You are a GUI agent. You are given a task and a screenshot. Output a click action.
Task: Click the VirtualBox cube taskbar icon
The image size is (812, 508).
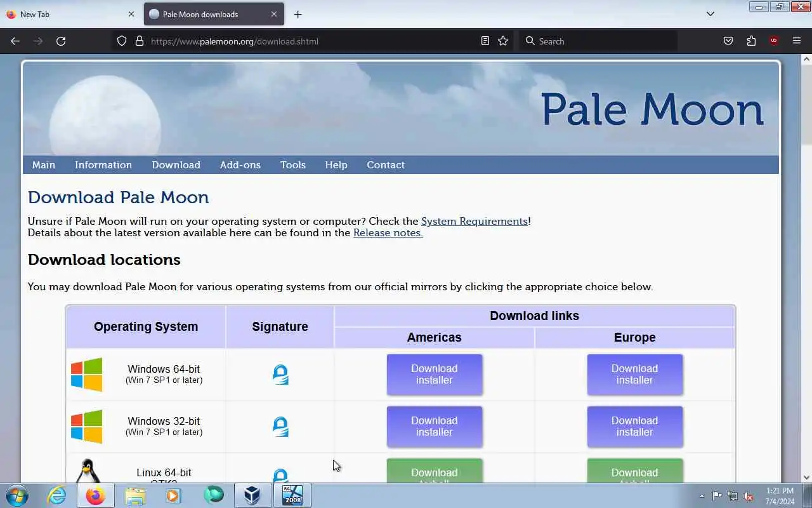click(252, 495)
